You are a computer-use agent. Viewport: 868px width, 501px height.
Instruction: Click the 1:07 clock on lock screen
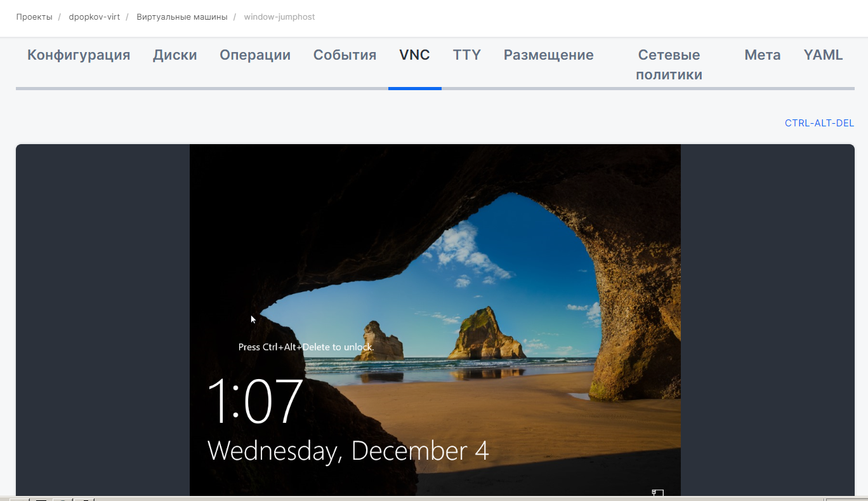(x=255, y=401)
